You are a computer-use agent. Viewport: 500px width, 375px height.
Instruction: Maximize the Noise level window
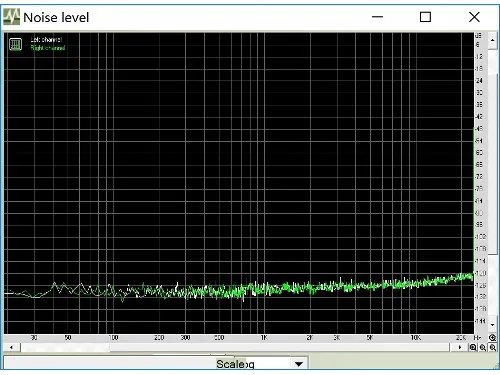[x=425, y=17]
